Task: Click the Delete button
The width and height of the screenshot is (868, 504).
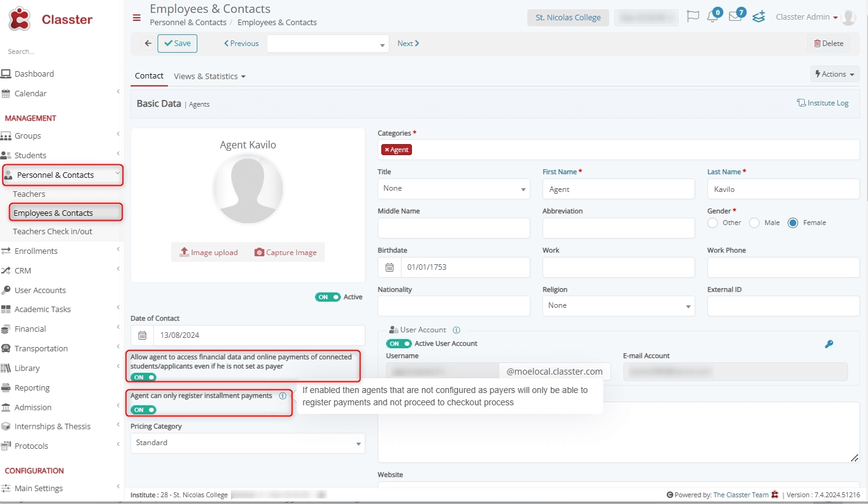Action: (829, 44)
